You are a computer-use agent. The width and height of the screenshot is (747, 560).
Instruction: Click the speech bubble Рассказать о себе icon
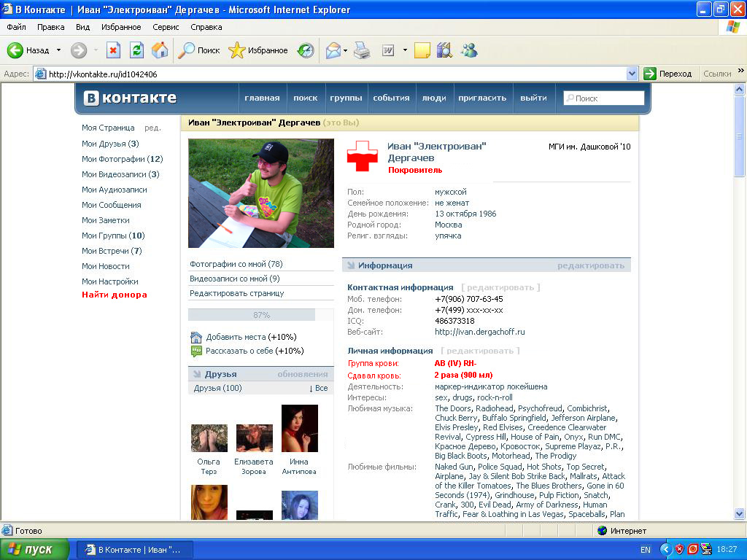point(196,351)
